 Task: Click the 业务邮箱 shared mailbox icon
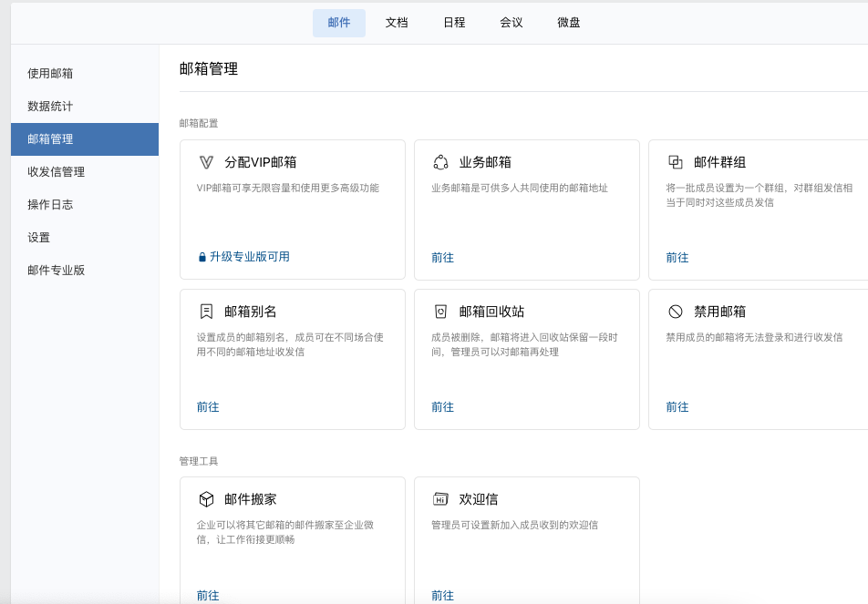click(440, 162)
